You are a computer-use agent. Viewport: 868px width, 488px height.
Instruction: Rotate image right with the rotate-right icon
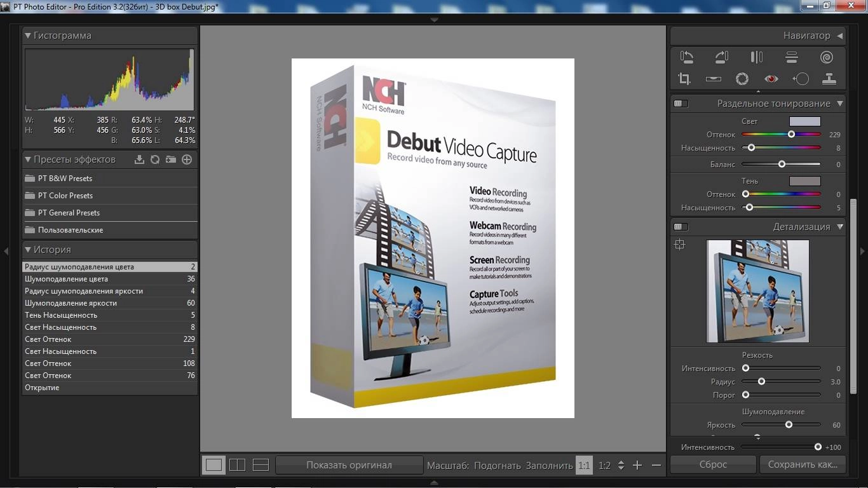click(x=721, y=57)
